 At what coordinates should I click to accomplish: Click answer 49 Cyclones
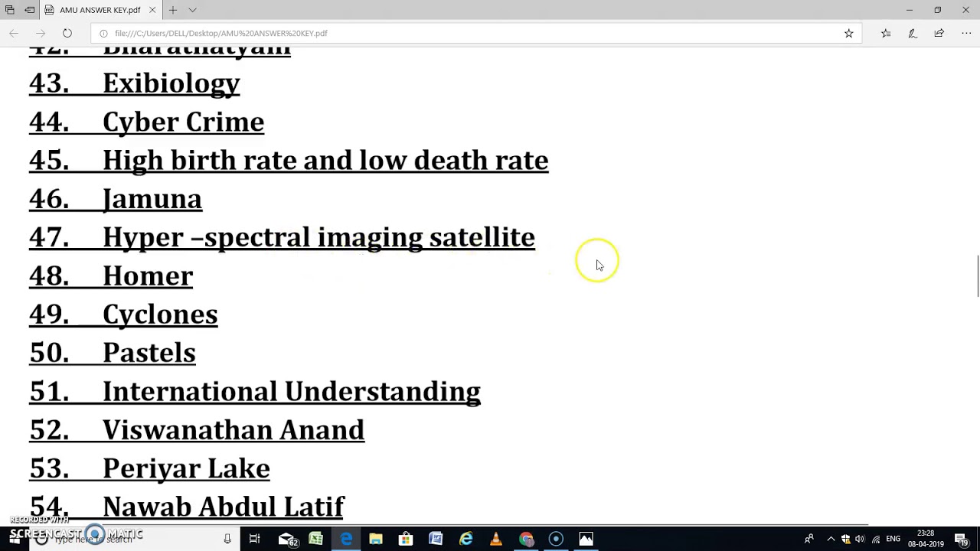pos(123,315)
